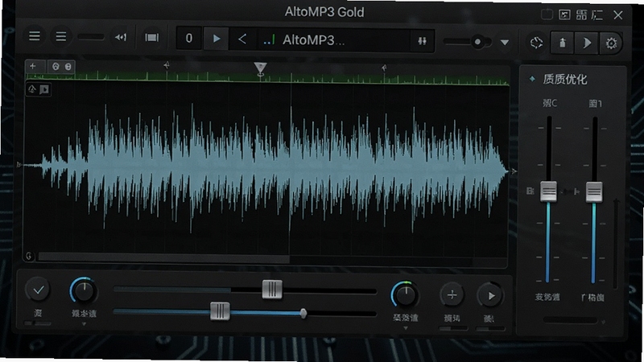This screenshot has width=644, height=362.
Task: Click the upload/export arrow button
Action: click(x=563, y=43)
